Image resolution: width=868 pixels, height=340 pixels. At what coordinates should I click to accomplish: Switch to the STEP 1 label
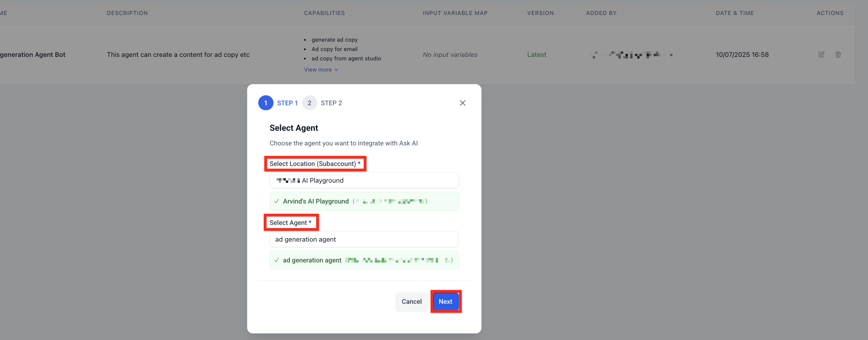[287, 103]
